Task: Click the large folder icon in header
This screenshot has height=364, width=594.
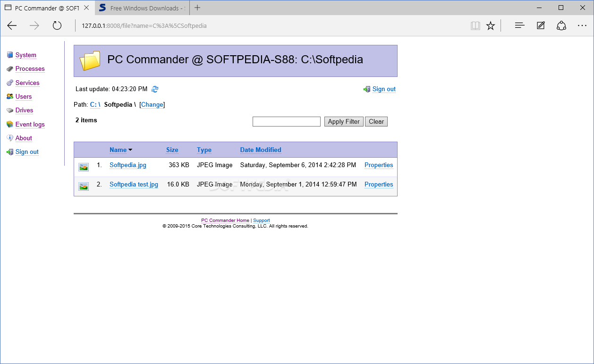Action: pyautogui.click(x=90, y=60)
